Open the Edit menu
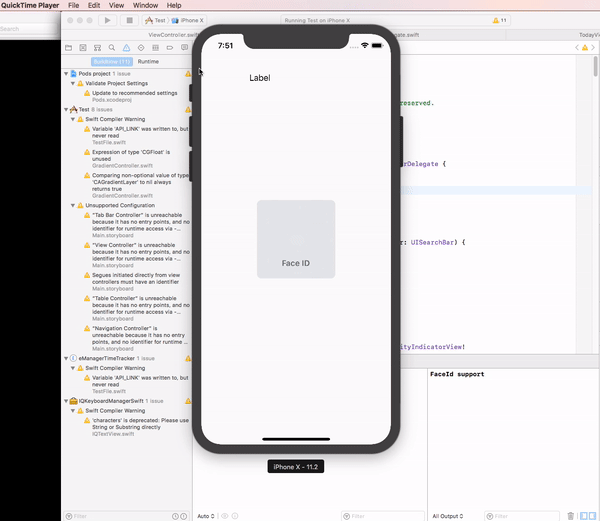This screenshot has width=600, height=521. tap(94, 5)
